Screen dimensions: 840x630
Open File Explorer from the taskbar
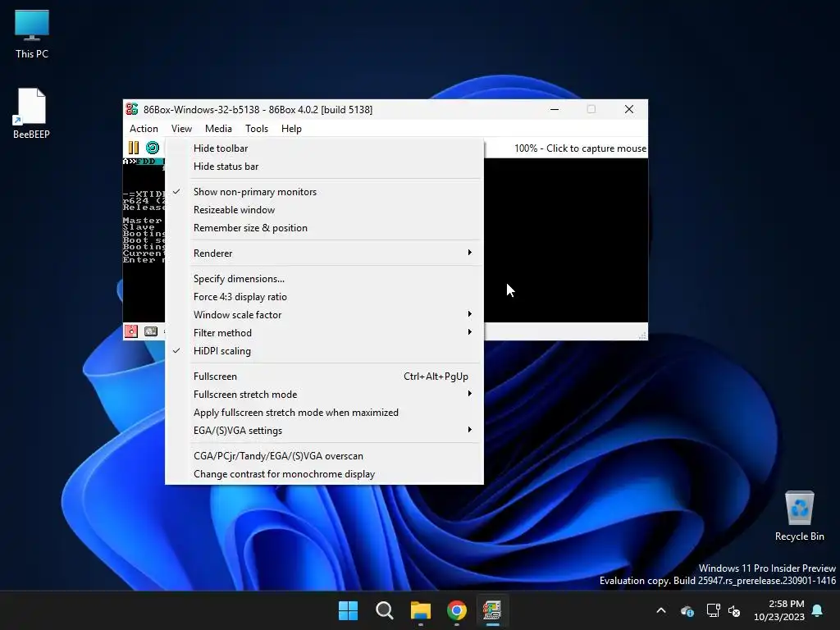[421, 610]
